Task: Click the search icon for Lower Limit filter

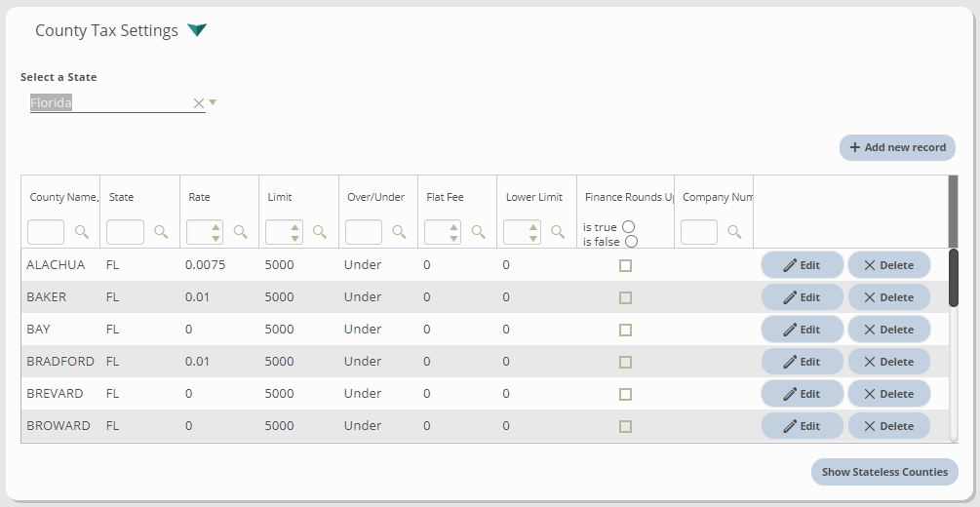Action: [558, 232]
